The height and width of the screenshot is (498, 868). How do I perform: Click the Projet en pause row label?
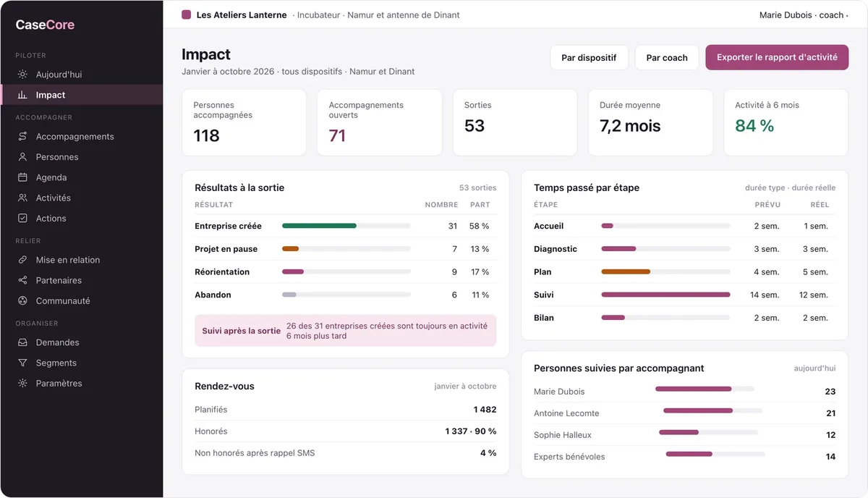click(x=226, y=249)
